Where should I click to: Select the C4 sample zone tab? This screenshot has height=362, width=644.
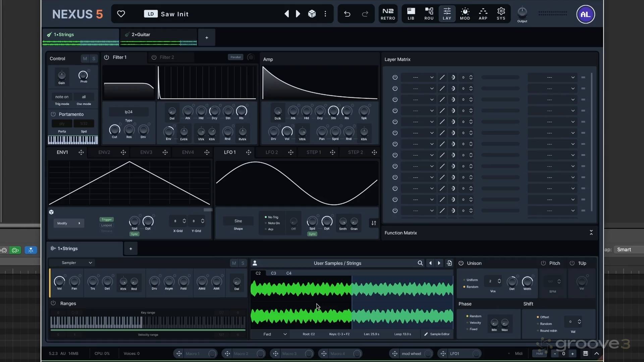tap(289, 273)
